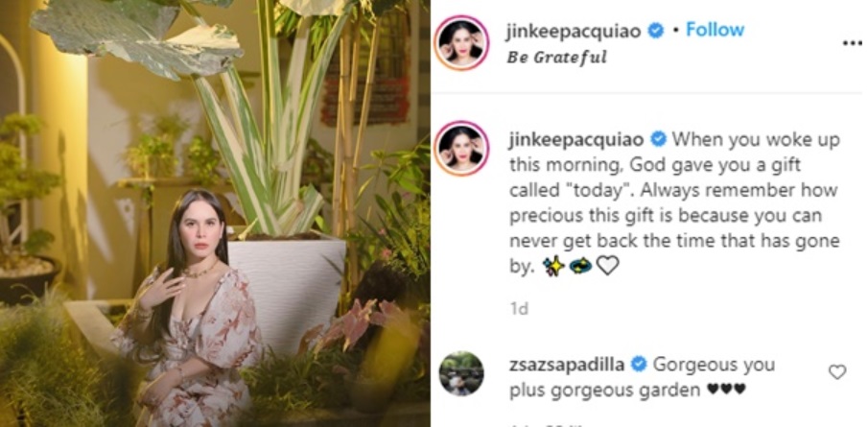Click the ringed planet emoji in caption
The height and width of the screenshot is (427, 868).
580,267
